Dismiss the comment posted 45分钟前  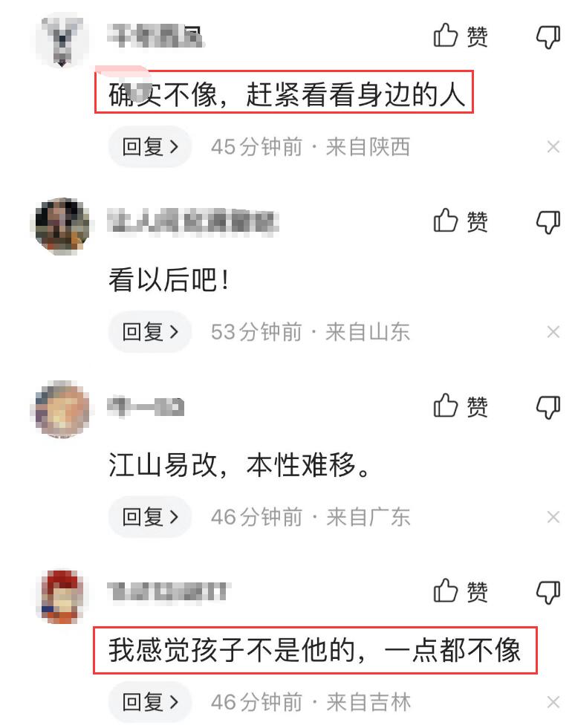(x=553, y=147)
